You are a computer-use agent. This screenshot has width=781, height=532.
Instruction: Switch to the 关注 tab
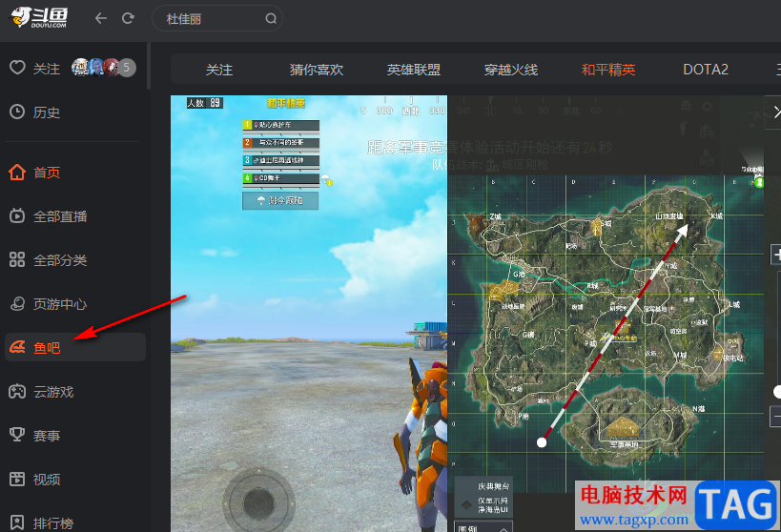coord(219,70)
